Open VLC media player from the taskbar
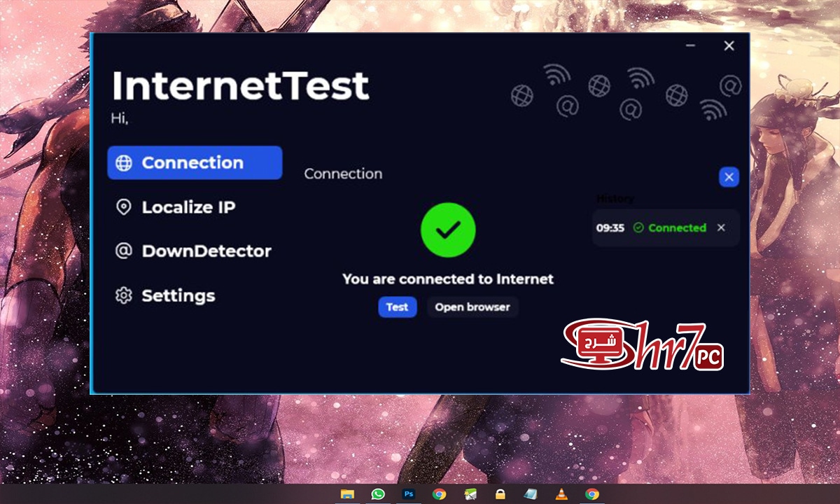This screenshot has height=504, width=840. [x=561, y=494]
